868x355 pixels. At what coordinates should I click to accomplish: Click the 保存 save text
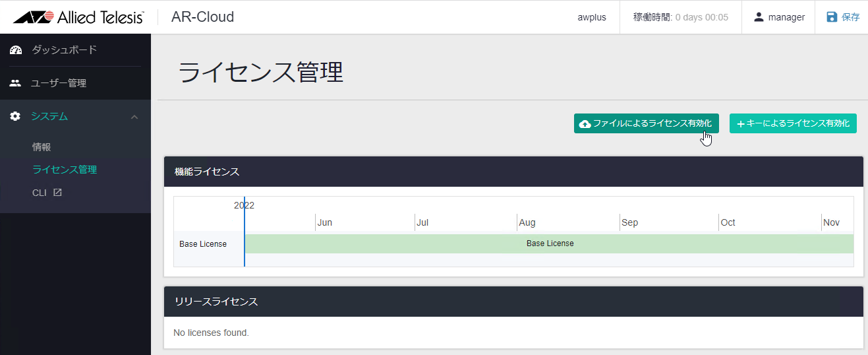point(851,17)
